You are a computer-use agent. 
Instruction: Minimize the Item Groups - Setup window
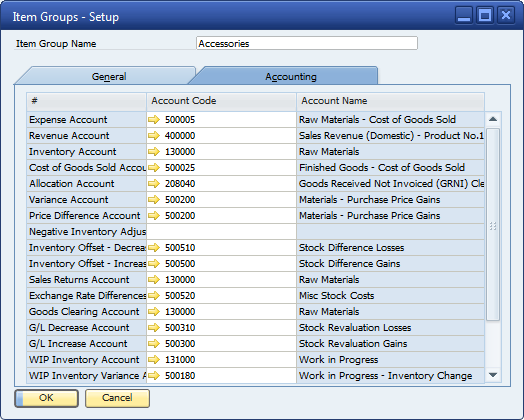coord(464,15)
